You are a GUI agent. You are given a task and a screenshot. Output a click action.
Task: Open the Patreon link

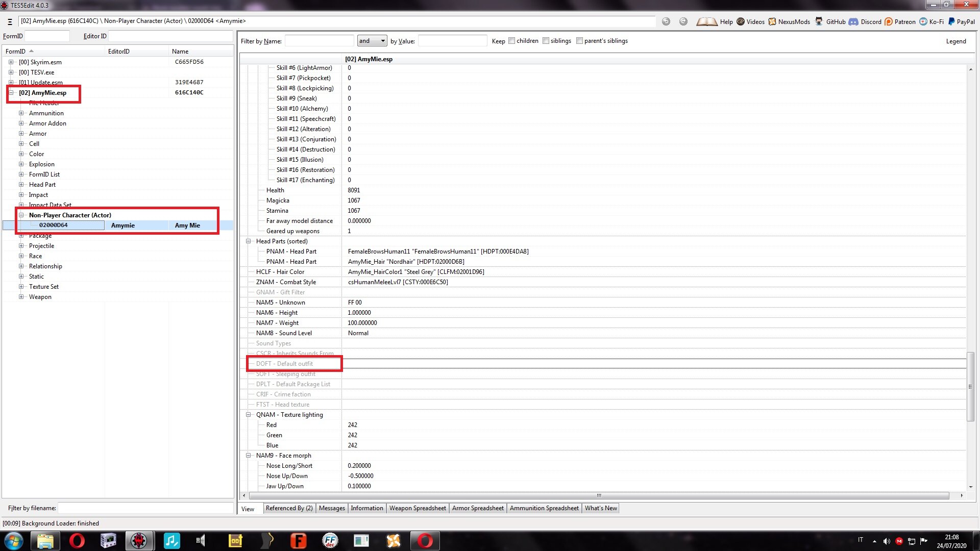(900, 21)
